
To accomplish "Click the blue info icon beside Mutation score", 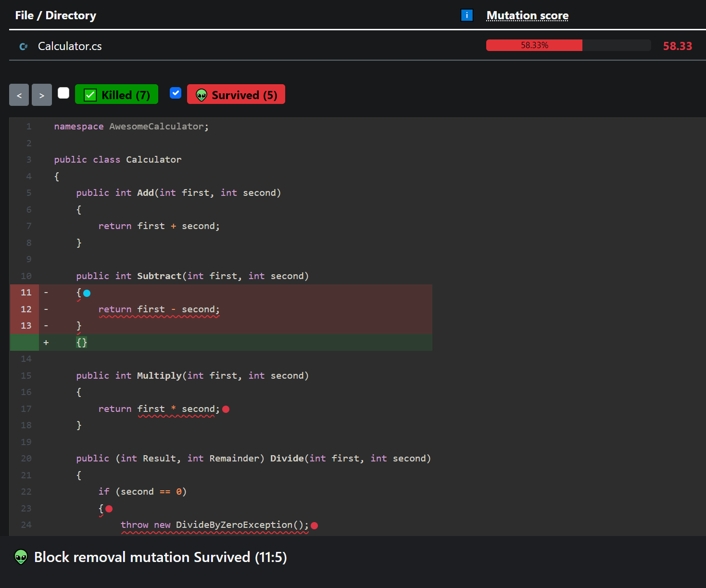I will (466, 15).
